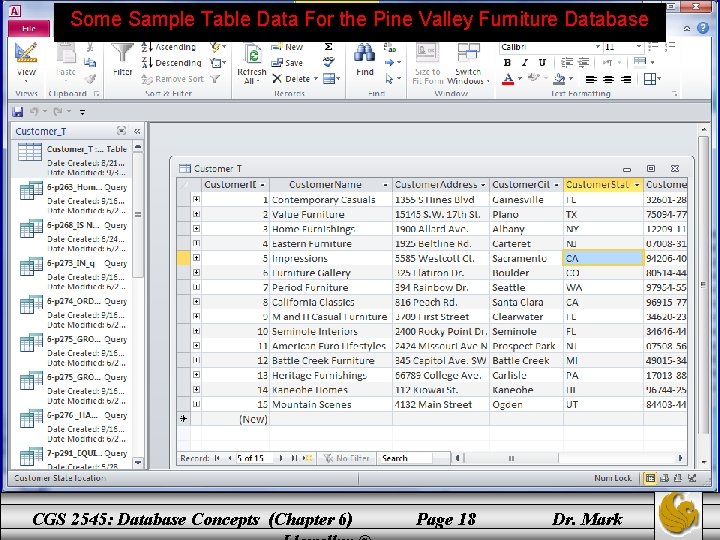Center the text alignment
Image resolution: width=720 pixels, height=540 pixels.
(608, 79)
